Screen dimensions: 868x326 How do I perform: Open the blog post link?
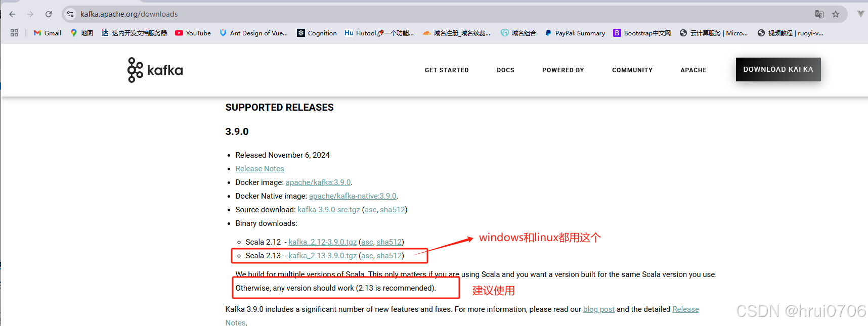(x=599, y=309)
